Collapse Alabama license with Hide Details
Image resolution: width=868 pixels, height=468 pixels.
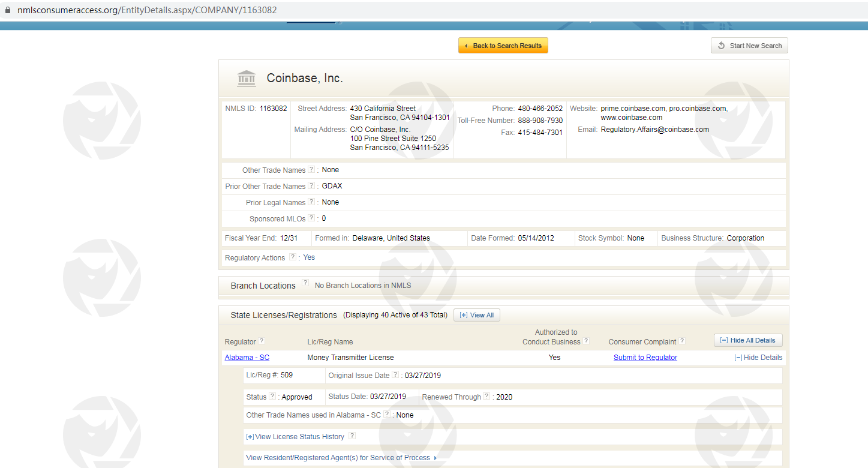tap(758, 358)
